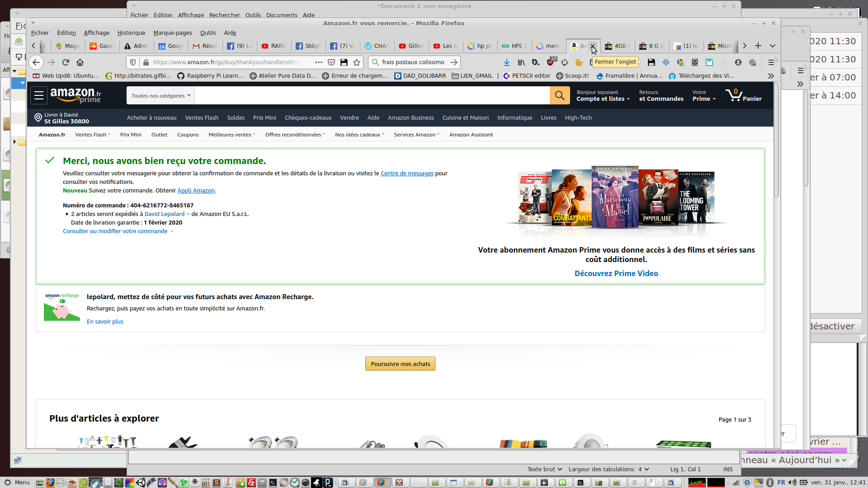868x488 pixels.
Task: Click Poursuivre mes achats button
Action: (x=400, y=364)
